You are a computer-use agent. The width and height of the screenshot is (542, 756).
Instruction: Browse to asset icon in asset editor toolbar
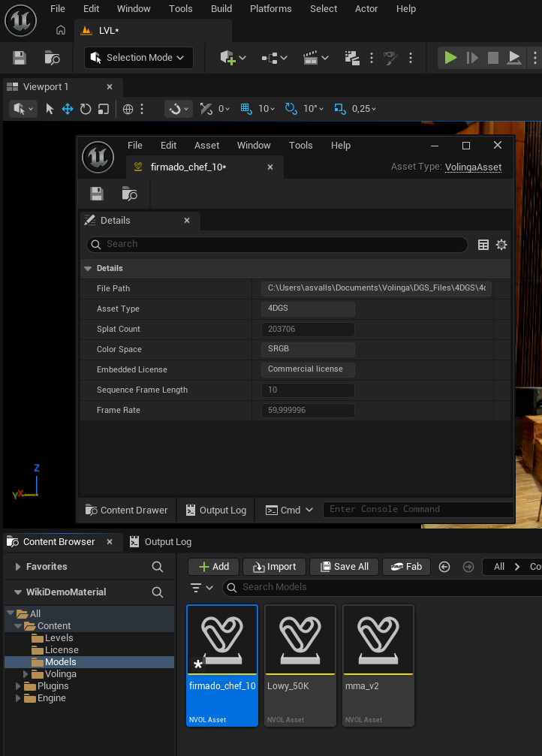click(x=129, y=194)
